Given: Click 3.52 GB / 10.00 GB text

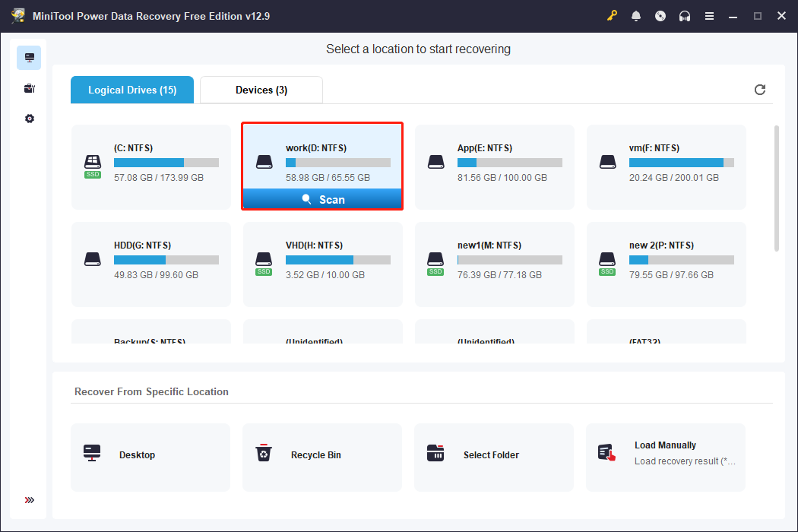Looking at the screenshot, I should 325,275.
